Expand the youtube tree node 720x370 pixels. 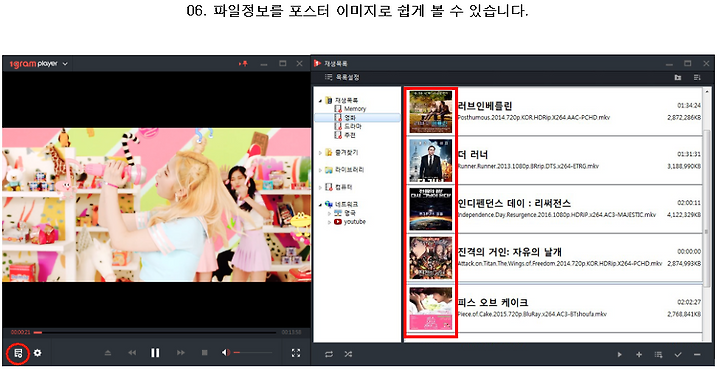click(x=329, y=222)
